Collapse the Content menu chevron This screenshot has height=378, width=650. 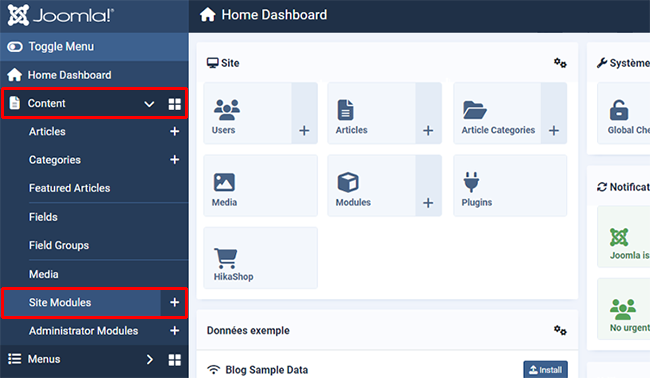149,104
